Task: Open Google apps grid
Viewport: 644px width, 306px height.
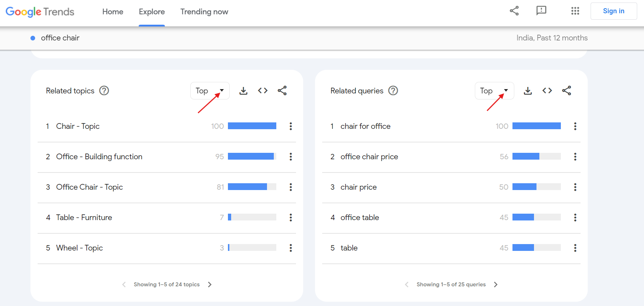Action: (x=575, y=11)
